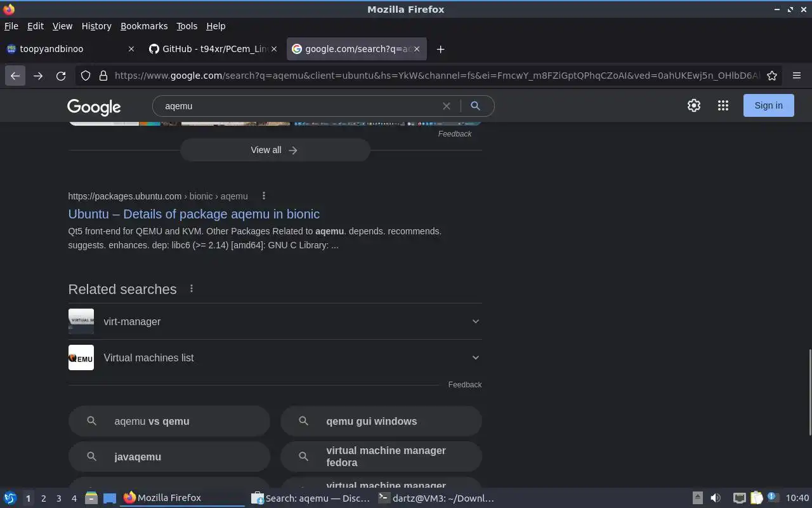Open the file manager panel launcher

(x=91, y=498)
